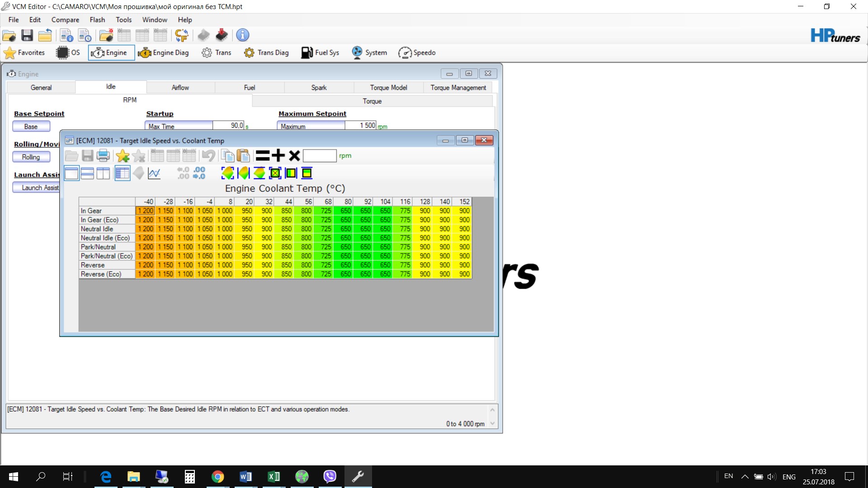This screenshot has width=868, height=488.
Task: Open Excel from the Windows taskbar
Action: coord(274,477)
